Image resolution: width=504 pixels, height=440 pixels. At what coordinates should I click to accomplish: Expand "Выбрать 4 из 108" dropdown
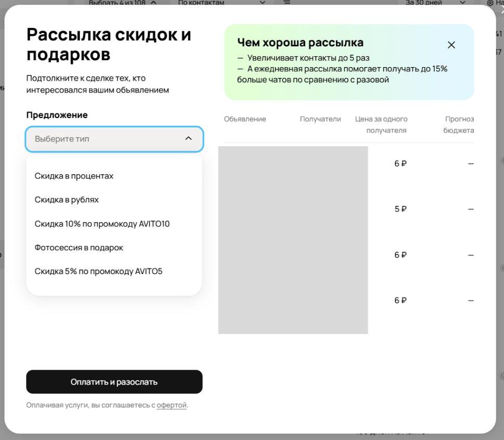pos(122,3)
